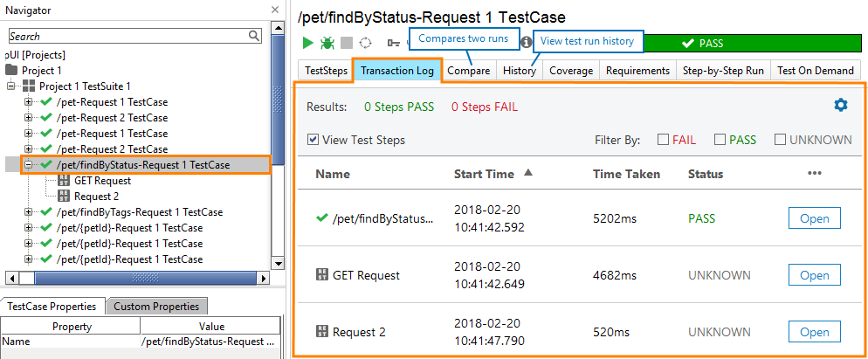This screenshot has width=868, height=359.
Task: Click the Property column header
Action: pos(71,327)
